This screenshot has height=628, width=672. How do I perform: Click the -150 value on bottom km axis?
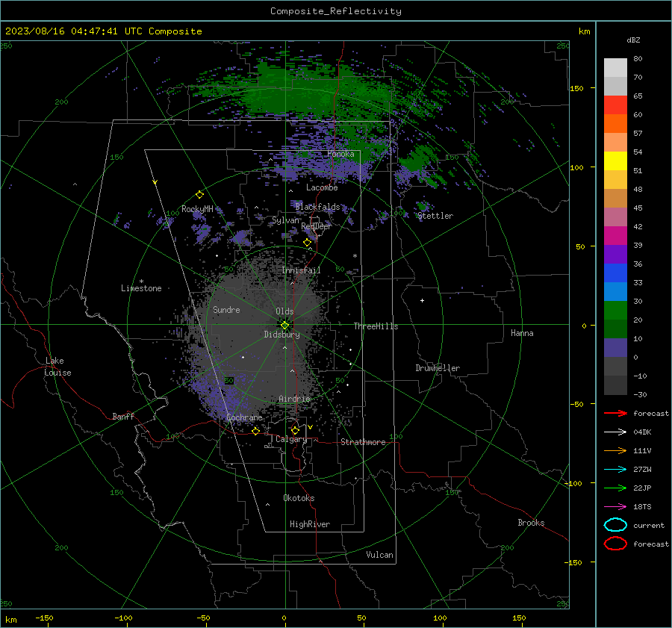(44, 618)
